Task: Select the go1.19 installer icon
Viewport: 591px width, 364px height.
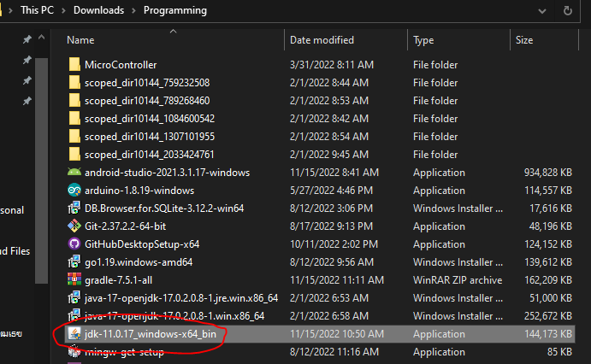Action: 74,262
